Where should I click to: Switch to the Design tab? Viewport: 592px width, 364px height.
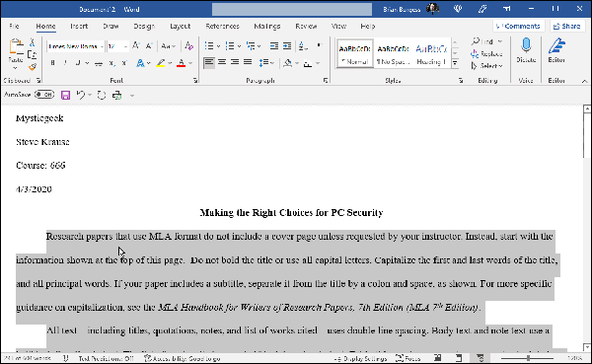[144, 26]
